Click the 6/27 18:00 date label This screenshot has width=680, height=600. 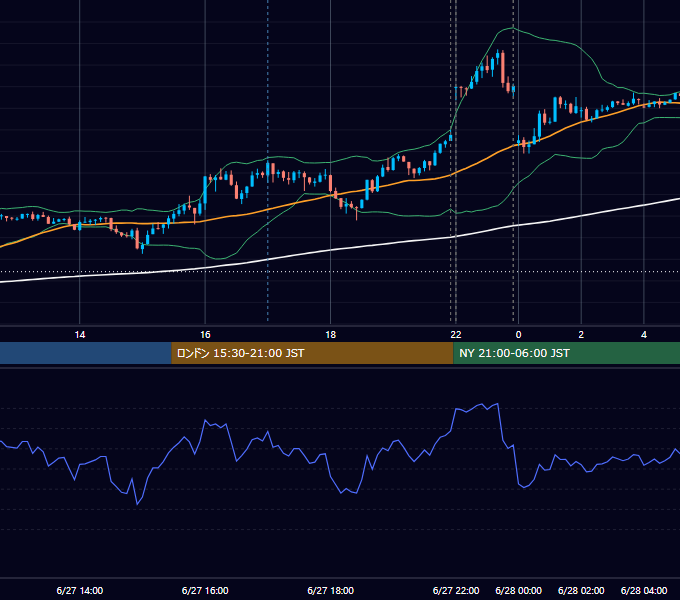click(x=330, y=590)
